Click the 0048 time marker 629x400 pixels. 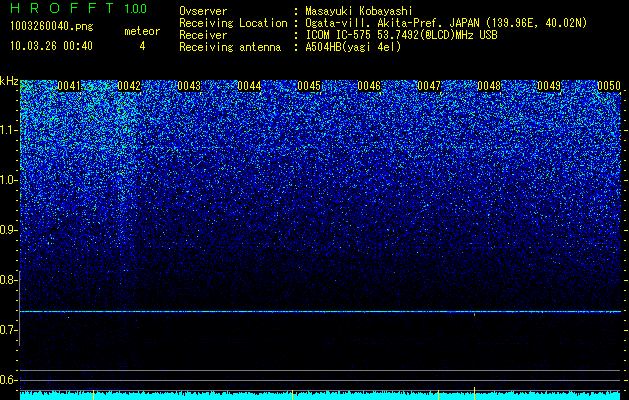pyautogui.click(x=489, y=86)
